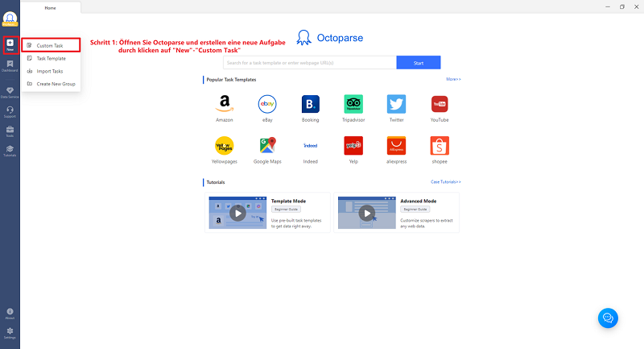Open the Settings gear icon
The image size is (644, 349).
click(10, 333)
